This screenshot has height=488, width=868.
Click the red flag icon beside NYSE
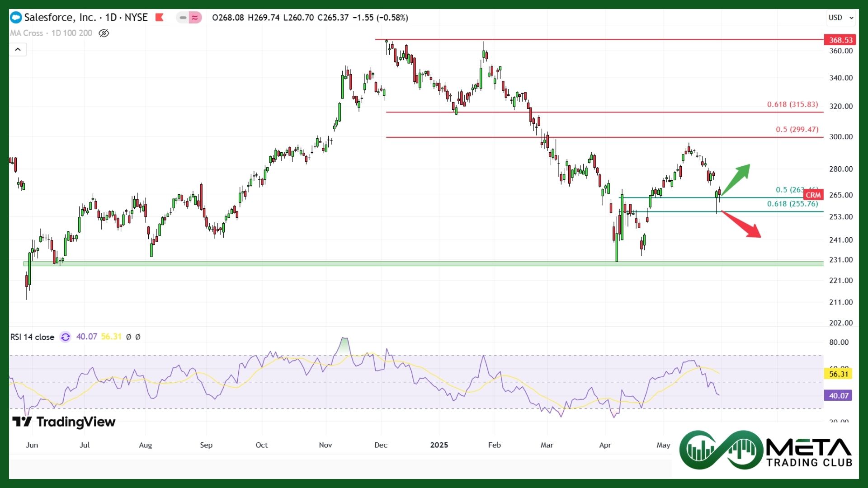pos(159,18)
